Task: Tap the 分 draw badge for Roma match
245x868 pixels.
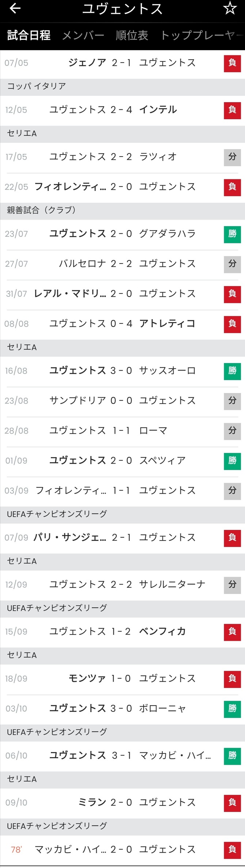Action: (232, 431)
